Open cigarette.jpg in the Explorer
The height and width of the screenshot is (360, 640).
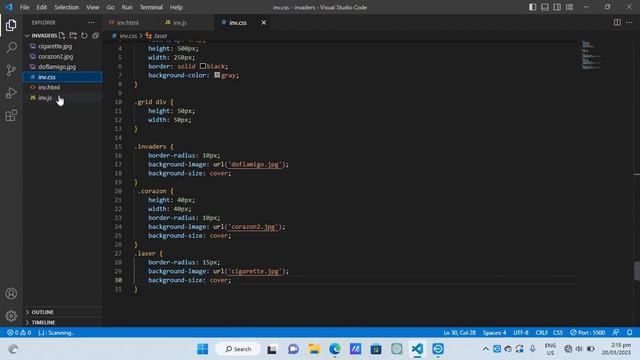tap(55, 46)
